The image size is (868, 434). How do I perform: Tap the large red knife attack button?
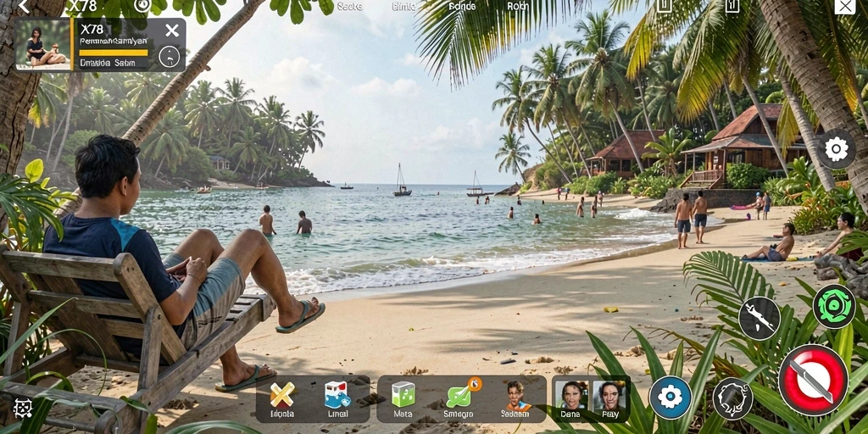pos(813,380)
